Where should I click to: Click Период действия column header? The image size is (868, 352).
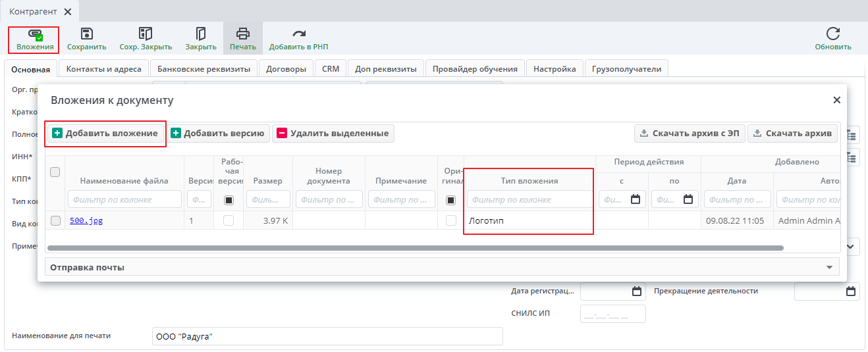tap(649, 161)
